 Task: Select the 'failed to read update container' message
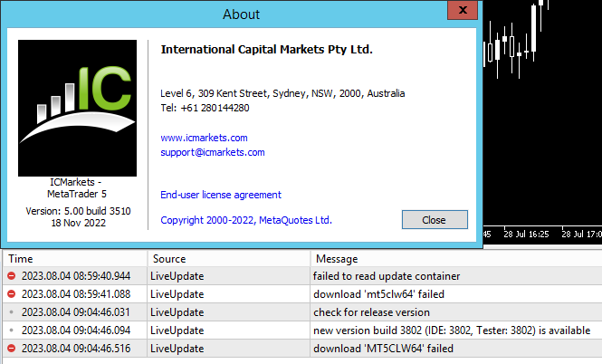point(387,276)
